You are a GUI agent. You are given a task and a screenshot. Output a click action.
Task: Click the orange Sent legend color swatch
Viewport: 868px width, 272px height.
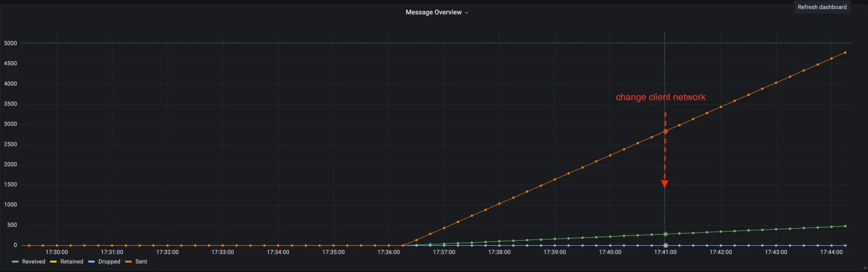point(128,262)
